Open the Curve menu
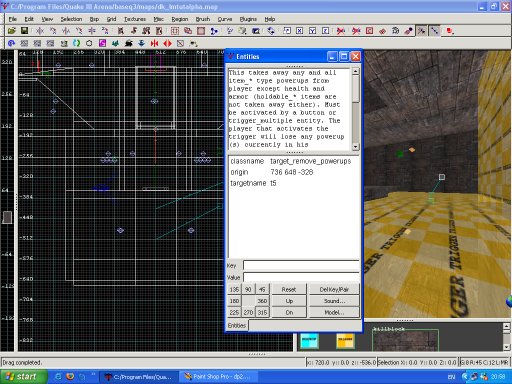The image size is (512, 384). pos(225,19)
